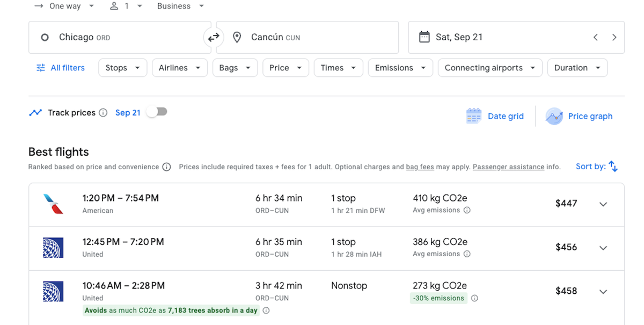
Task: Open the Passenger assistance link
Action: (508, 167)
